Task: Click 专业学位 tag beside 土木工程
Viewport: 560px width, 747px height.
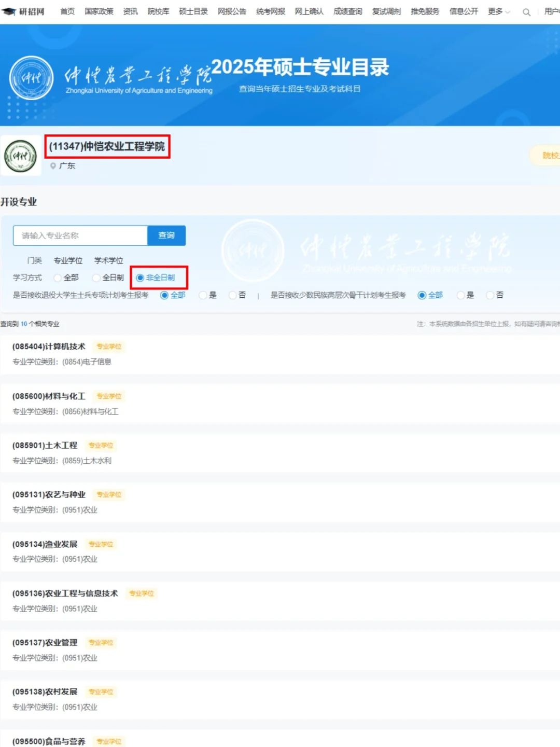Action: click(x=101, y=446)
